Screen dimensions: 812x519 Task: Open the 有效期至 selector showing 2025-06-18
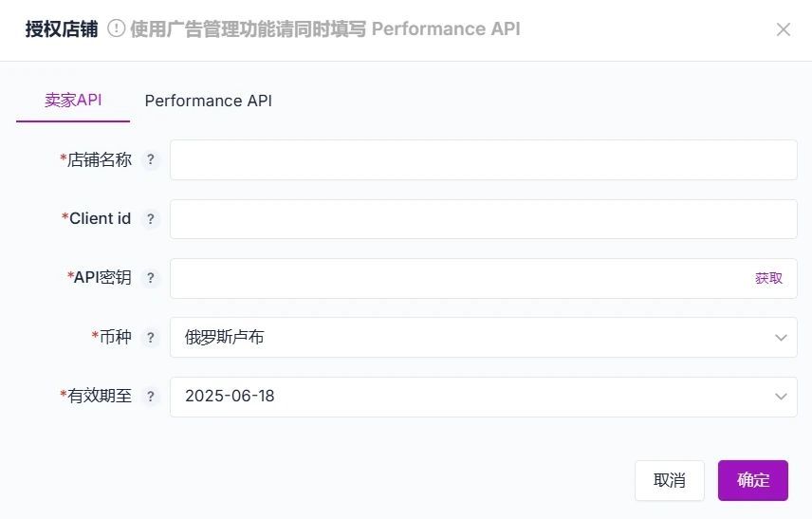[483, 397]
